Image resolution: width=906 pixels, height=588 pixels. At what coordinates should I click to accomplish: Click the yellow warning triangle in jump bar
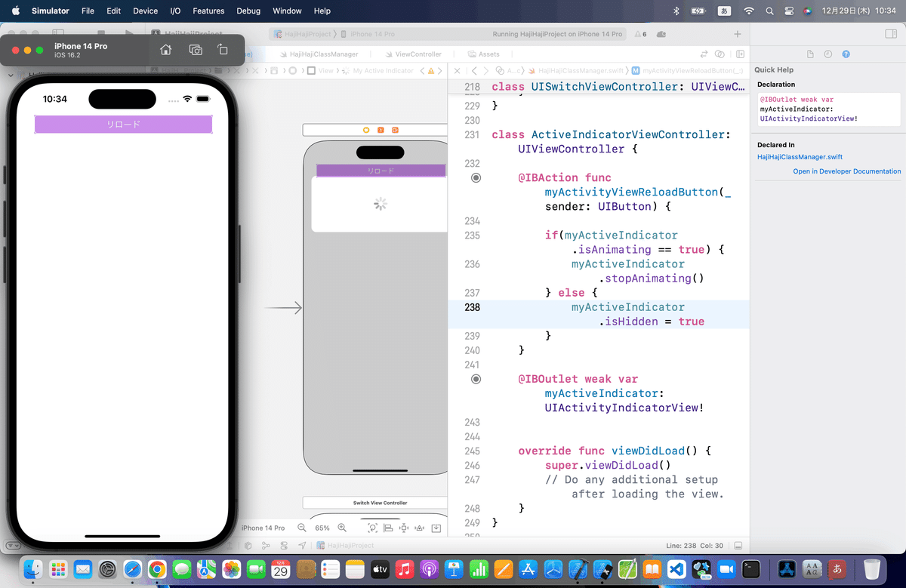coord(430,71)
